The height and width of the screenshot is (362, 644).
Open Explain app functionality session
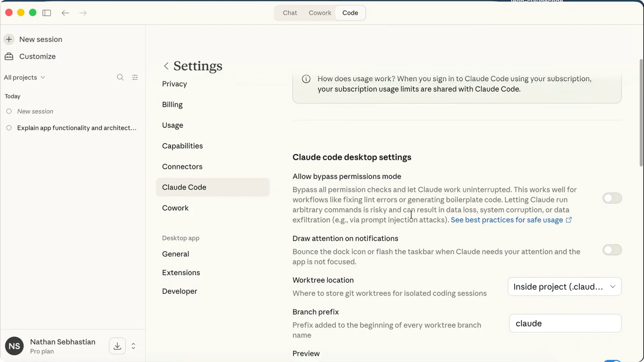77,128
